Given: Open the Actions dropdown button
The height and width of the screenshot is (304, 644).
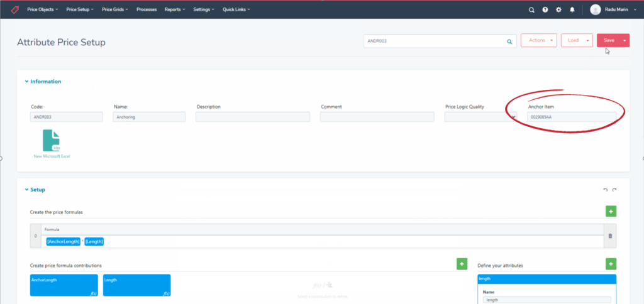Looking at the screenshot, I should [539, 40].
